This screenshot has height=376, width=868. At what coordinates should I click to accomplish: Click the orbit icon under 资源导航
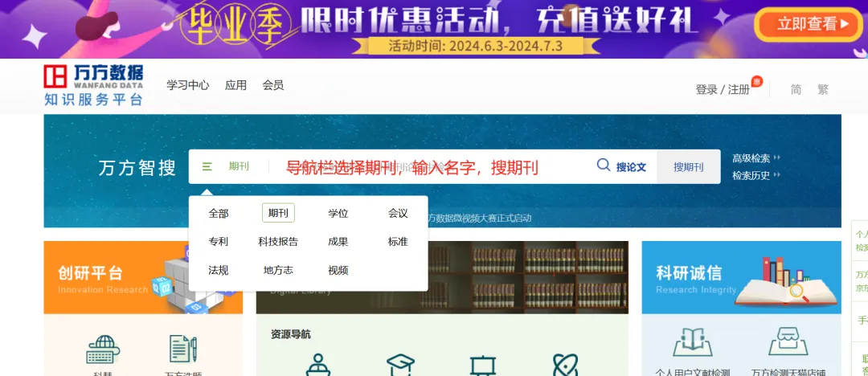(565, 365)
